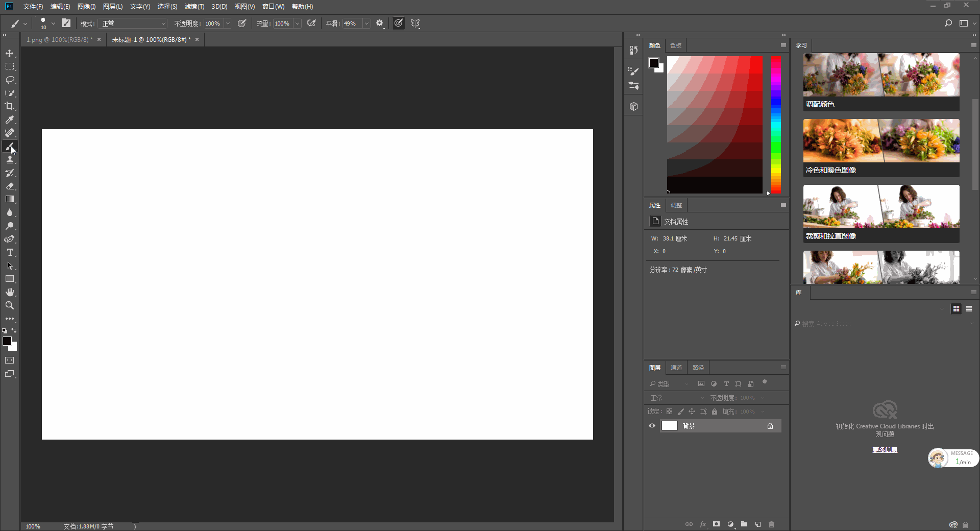This screenshot has width=980, height=531.
Task: Select the Move tool
Action: [x=10, y=54]
